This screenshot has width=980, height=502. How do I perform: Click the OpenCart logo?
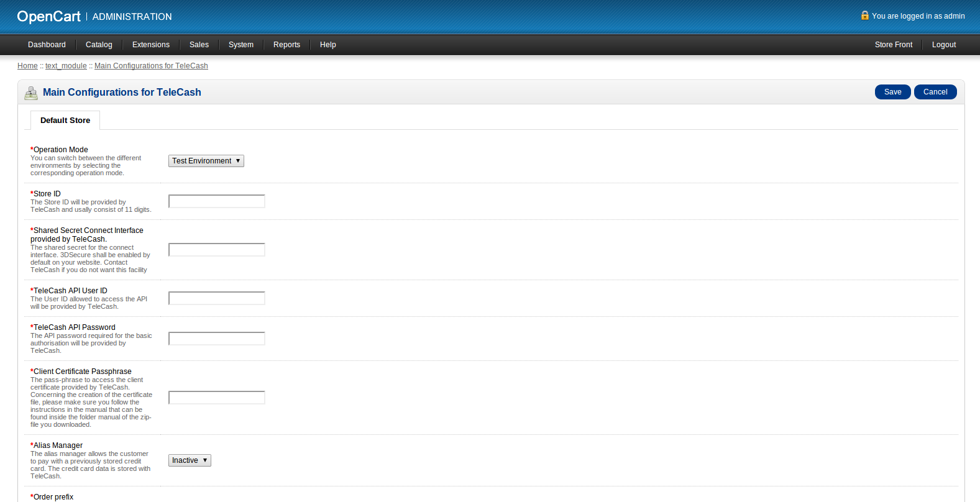tap(48, 17)
